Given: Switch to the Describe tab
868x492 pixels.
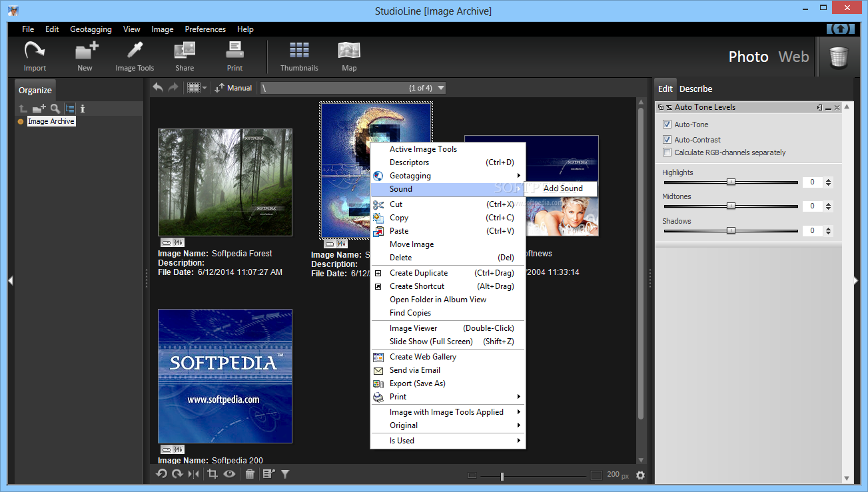Looking at the screenshot, I should click(695, 89).
